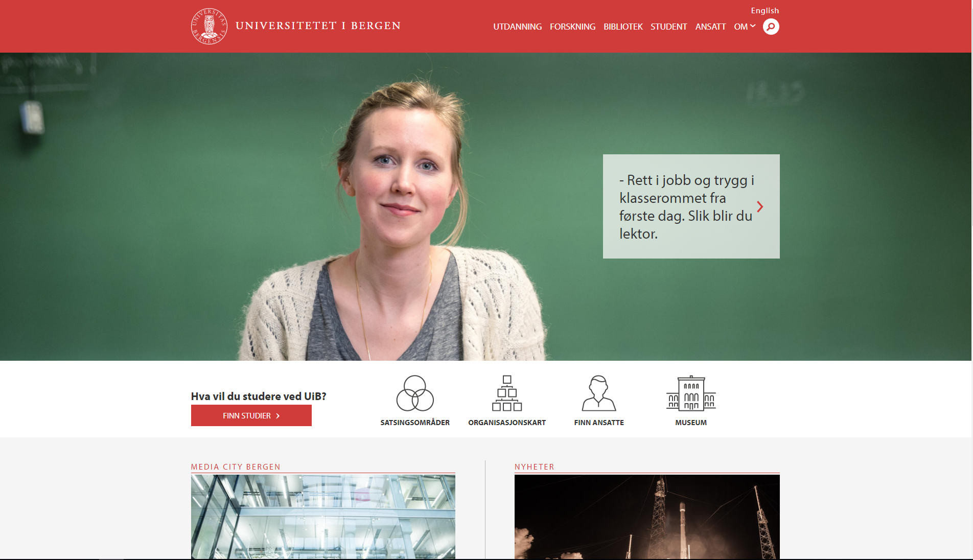The image size is (973, 560).
Task: Expand the OM dropdown menu
Action: click(x=745, y=27)
